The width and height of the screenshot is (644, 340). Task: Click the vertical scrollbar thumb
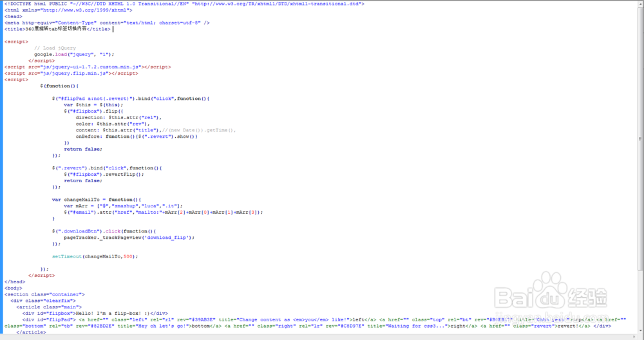click(640, 139)
